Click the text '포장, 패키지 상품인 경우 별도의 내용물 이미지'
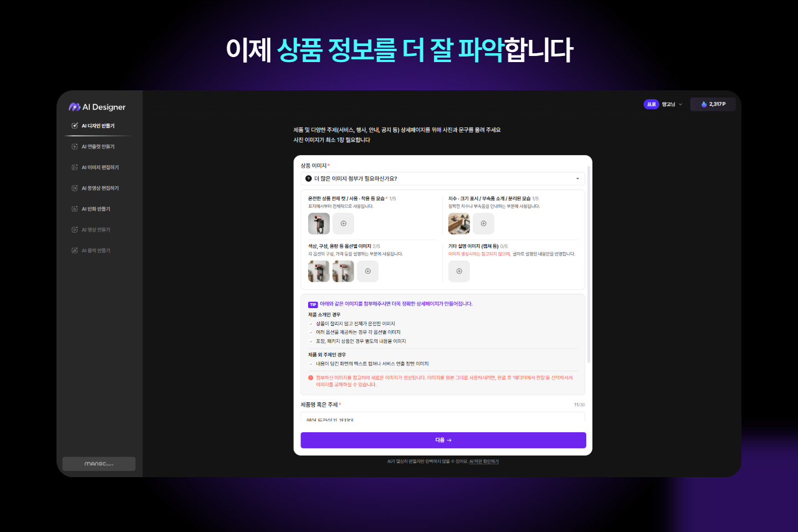The image size is (798, 532). (x=361, y=341)
